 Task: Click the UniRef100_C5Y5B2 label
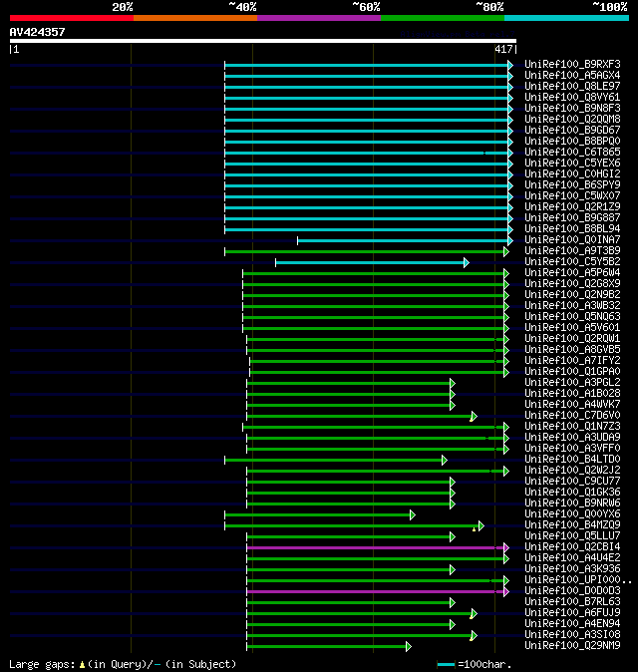[x=572, y=262]
